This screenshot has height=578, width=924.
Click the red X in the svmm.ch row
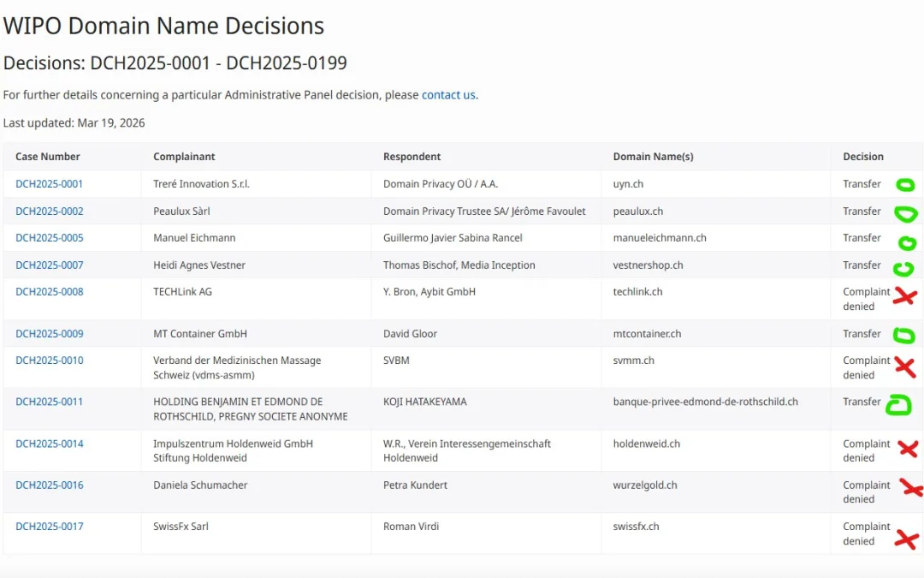click(x=904, y=367)
